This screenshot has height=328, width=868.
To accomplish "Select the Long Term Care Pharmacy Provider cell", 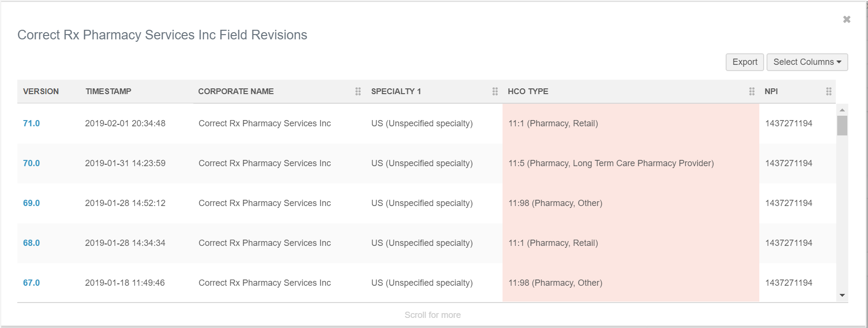I will 611,163.
